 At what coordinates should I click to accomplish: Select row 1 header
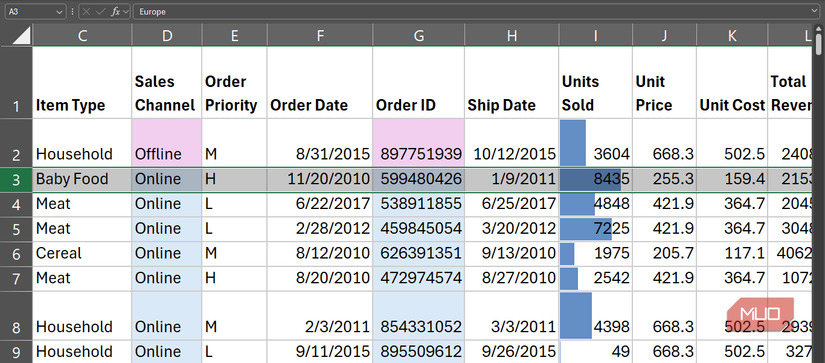coord(16,83)
